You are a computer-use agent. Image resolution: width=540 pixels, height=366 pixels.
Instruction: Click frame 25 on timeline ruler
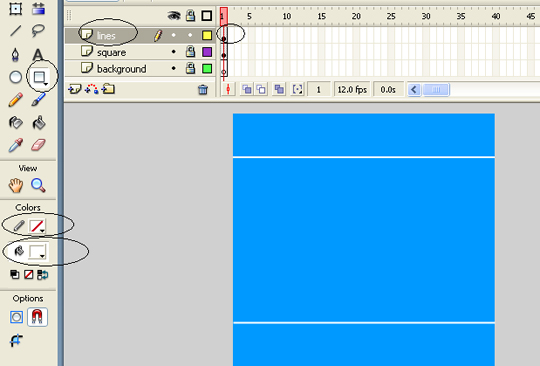coord(391,16)
